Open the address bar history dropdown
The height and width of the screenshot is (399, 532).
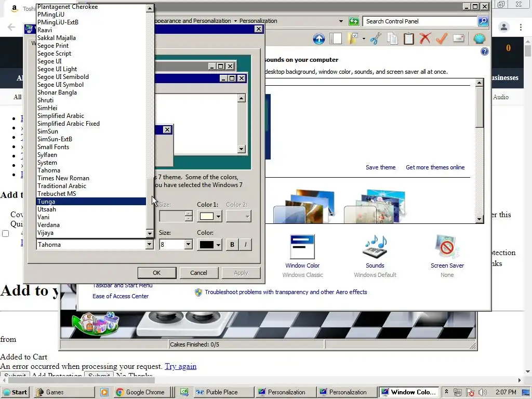coord(341,21)
